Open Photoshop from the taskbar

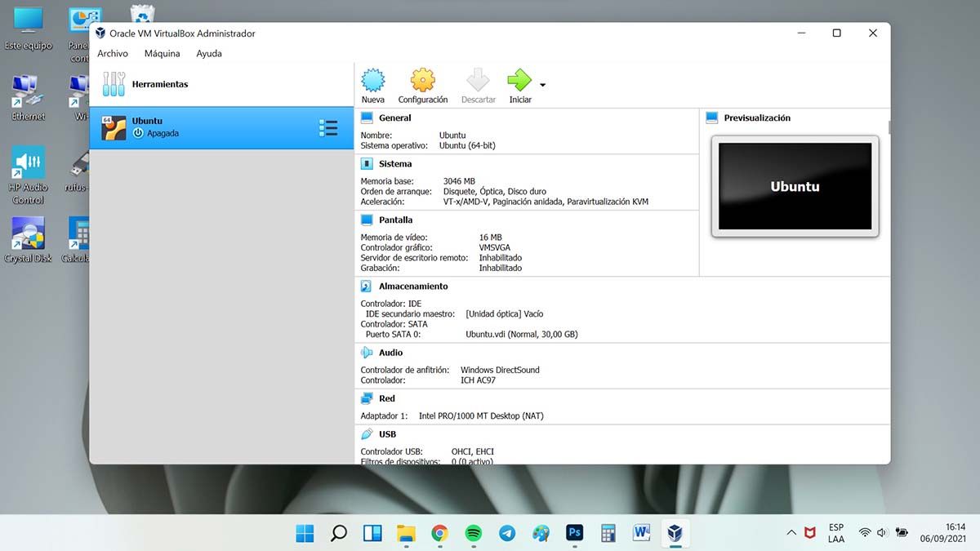coord(574,533)
